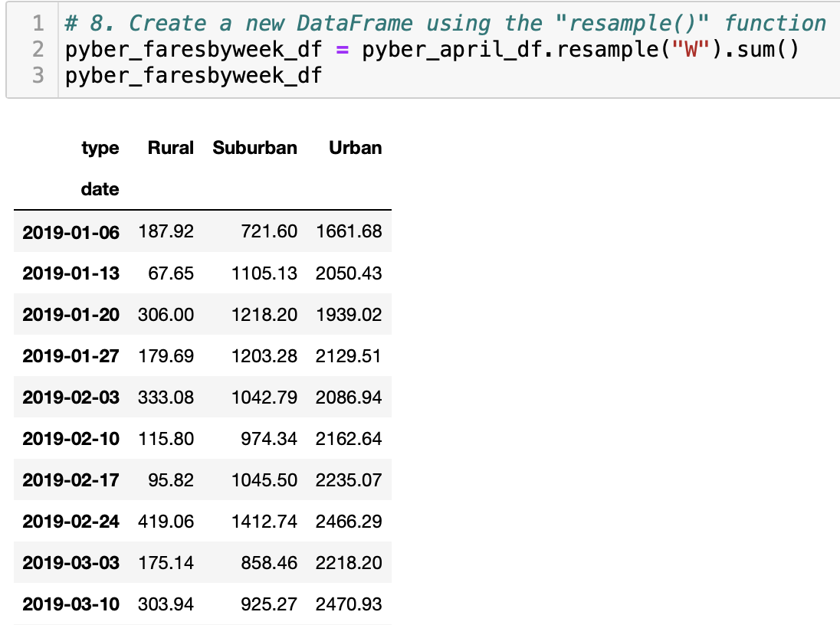Click Suburban value 1045.50
This screenshot has height=625, width=840.
(x=264, y=480)
